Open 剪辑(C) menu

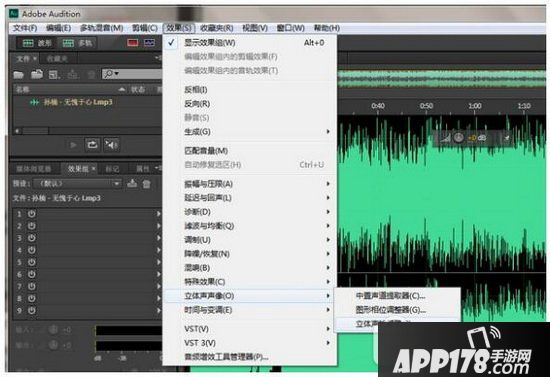145,28
